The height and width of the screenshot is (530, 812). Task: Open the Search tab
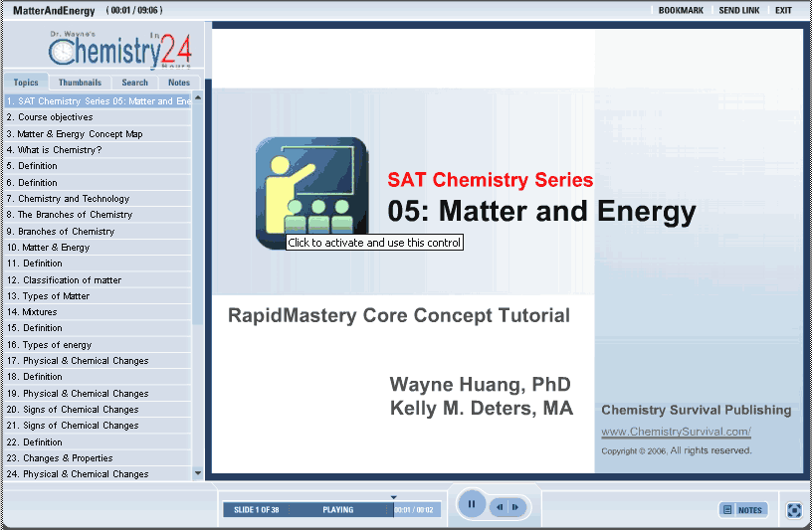[134, 83]
